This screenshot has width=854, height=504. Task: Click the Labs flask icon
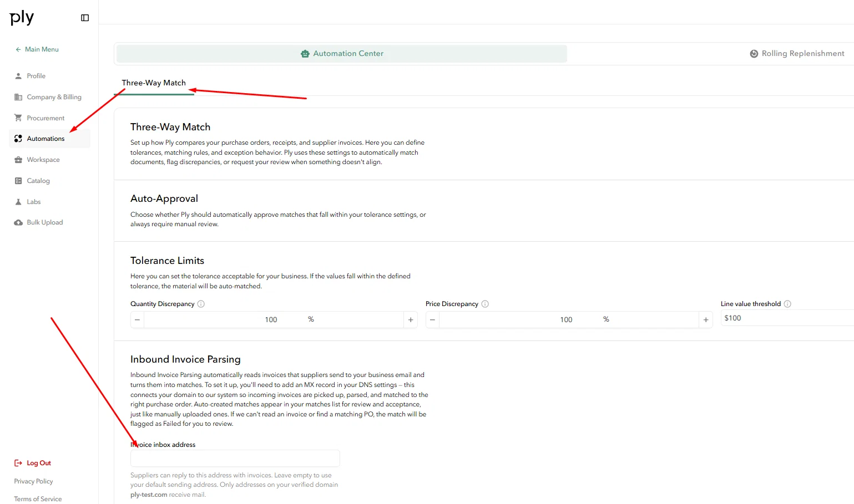(18, 202)
